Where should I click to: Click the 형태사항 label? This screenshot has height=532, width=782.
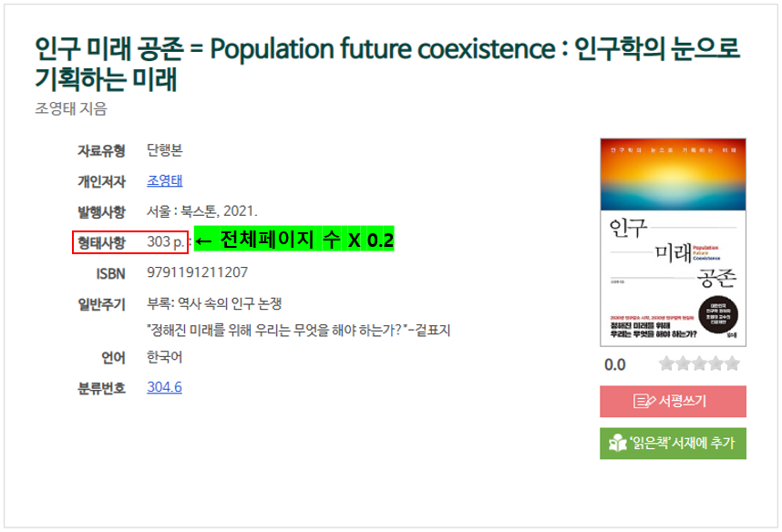click(x=101, y=243)
